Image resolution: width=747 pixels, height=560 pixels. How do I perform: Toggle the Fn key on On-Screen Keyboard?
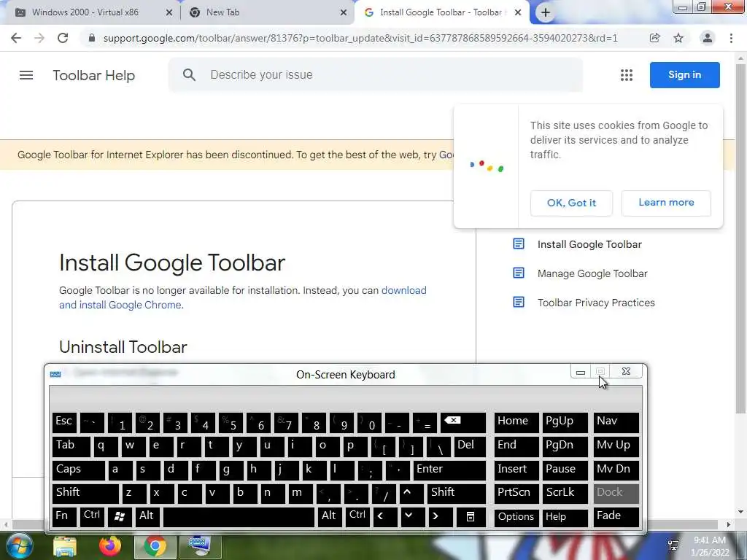64,517
